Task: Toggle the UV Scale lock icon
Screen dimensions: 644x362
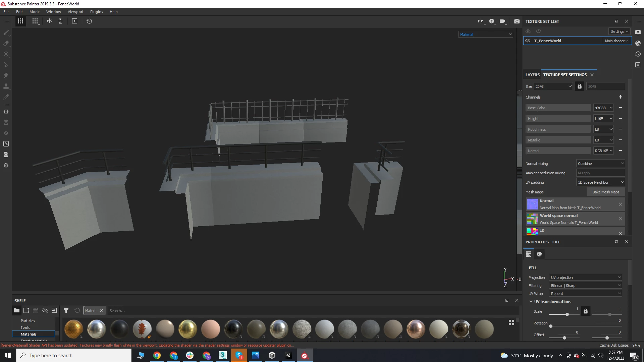Action: [x=586, y=311]
